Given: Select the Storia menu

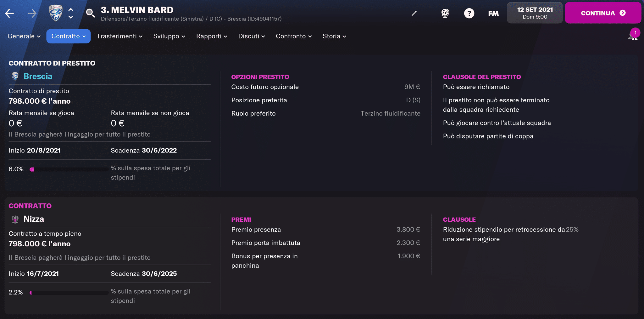Looking at the screenshot, I should (x=334, y=36).
